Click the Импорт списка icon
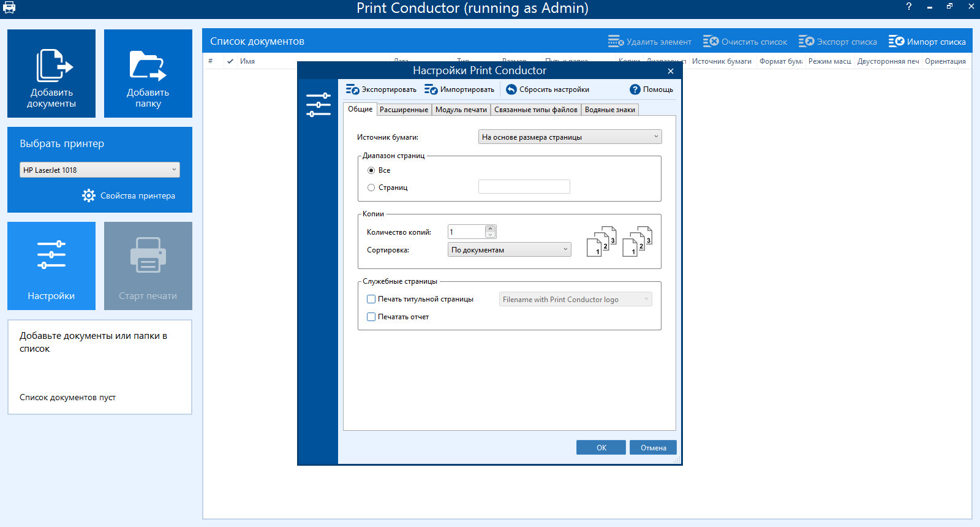The width and height of the screenshot is (980, 527). click(896, 42)
